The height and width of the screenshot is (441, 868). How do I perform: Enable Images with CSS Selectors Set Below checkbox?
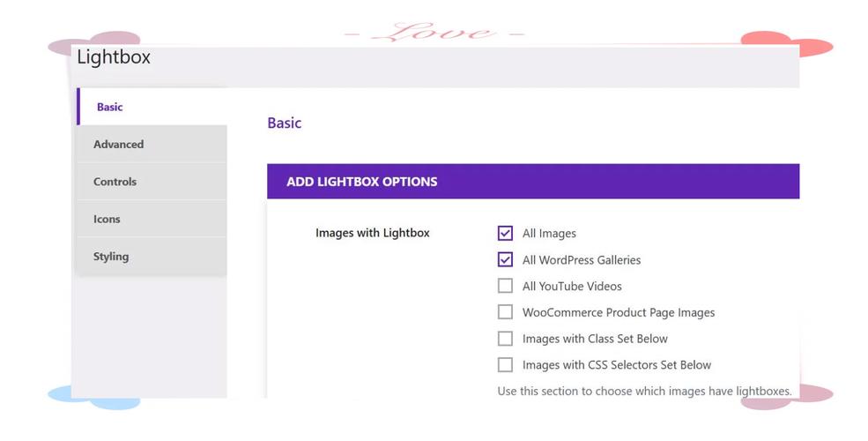click(505, 364)
